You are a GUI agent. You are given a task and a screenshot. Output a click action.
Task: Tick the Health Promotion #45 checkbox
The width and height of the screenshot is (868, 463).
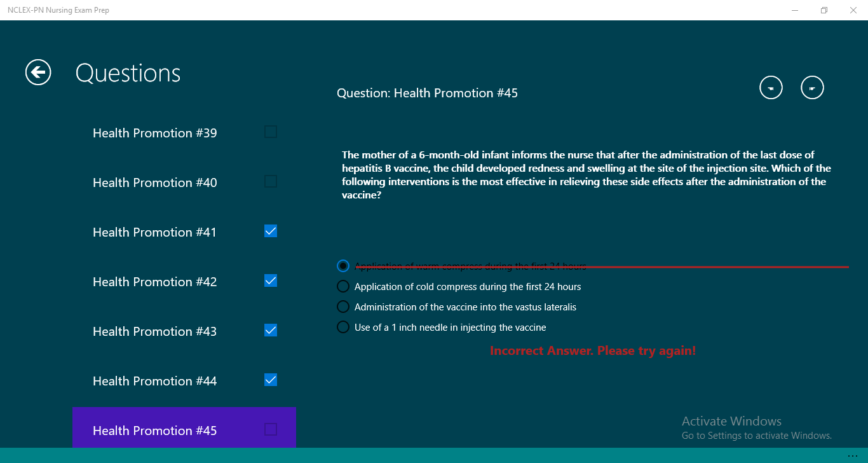coord(271,429)
